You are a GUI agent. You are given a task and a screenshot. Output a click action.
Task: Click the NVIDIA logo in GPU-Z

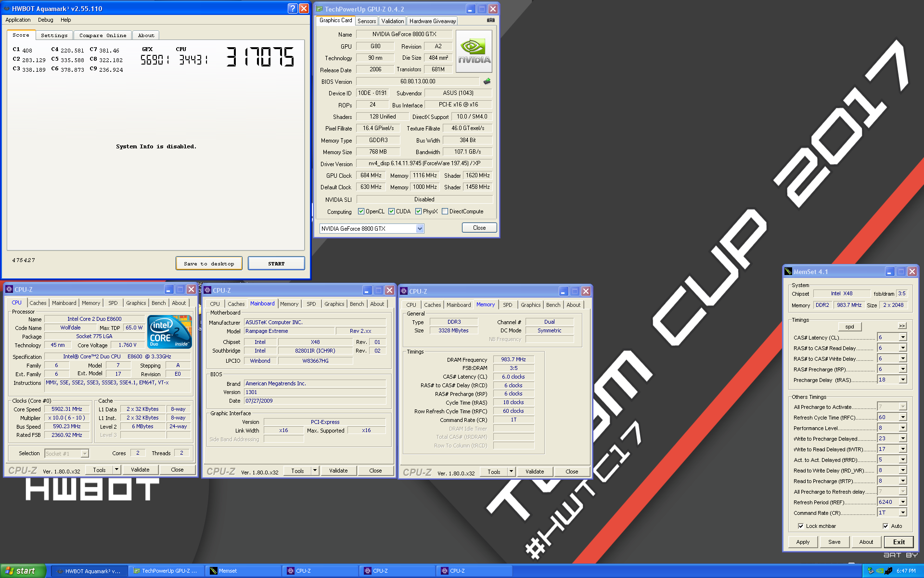[474, 52]
